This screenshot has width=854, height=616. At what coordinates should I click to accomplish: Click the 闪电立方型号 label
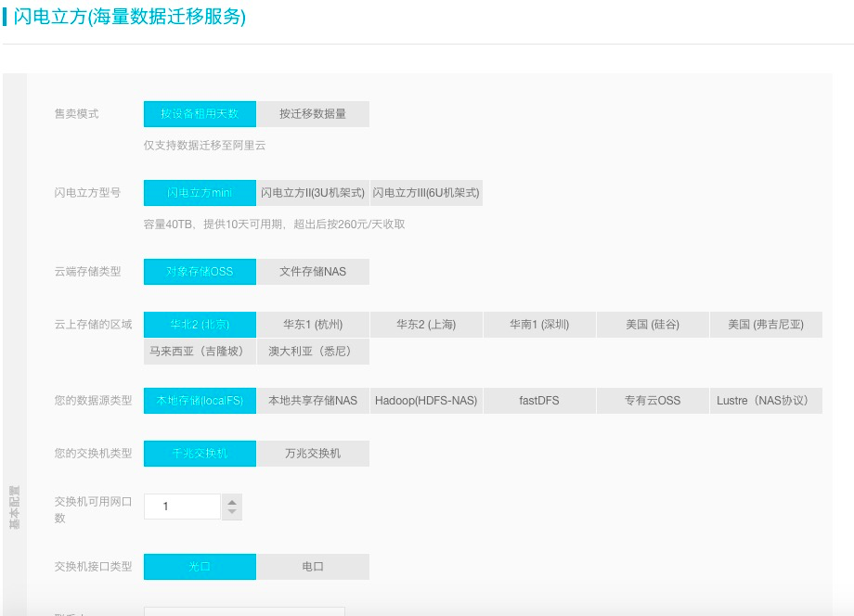click(x=87, y=193)
